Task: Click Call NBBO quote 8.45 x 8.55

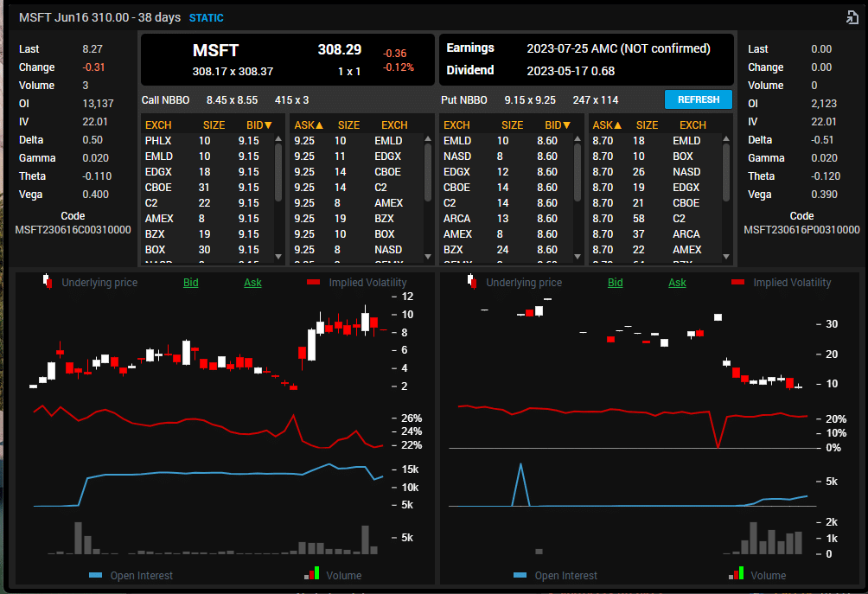Action: 232,100
